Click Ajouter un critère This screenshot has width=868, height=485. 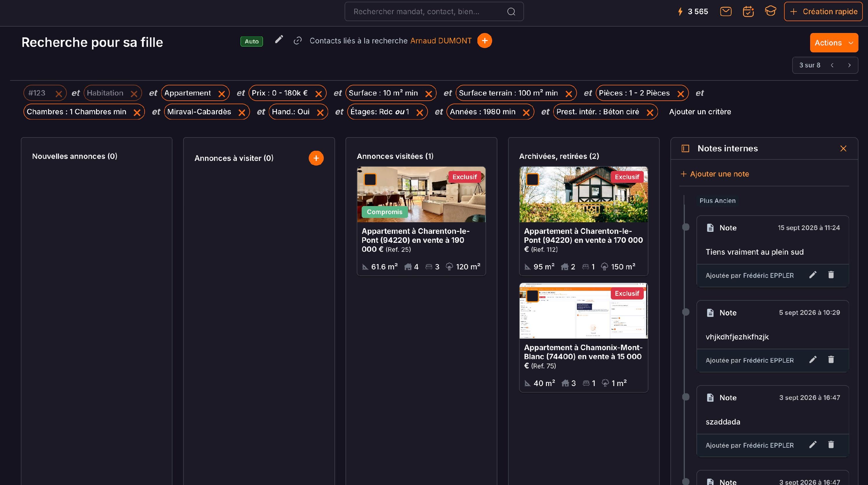700,112
